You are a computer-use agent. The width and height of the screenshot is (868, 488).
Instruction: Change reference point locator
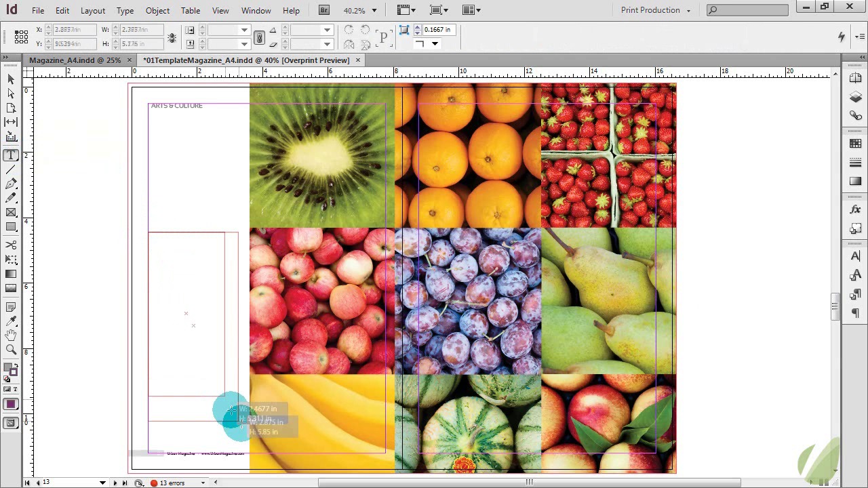coord(21,37)
